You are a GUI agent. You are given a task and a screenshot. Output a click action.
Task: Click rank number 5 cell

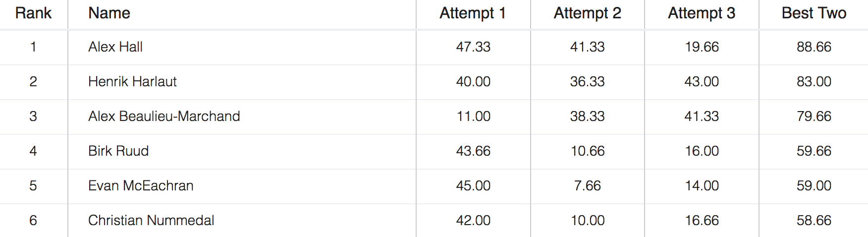(x=33, y=186)
